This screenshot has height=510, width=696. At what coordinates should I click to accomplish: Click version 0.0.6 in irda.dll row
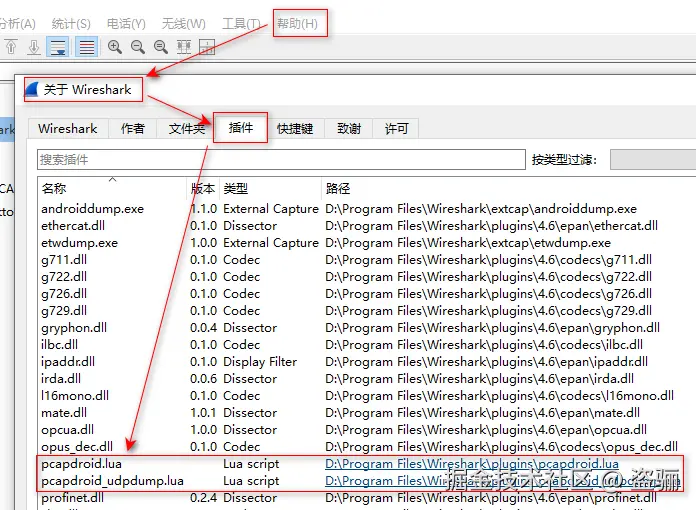point(204,379)
